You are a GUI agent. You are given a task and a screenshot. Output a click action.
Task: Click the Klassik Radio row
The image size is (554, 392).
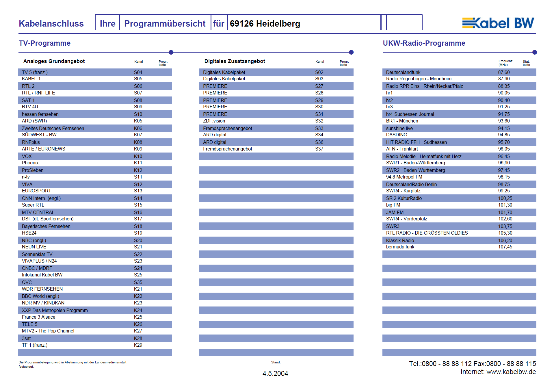pyautogui.click(x=459, y=240)
